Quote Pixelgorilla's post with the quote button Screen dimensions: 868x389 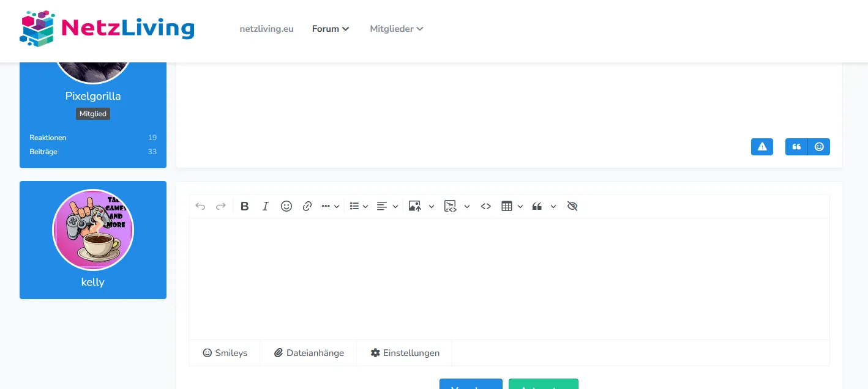pos(796,147)
